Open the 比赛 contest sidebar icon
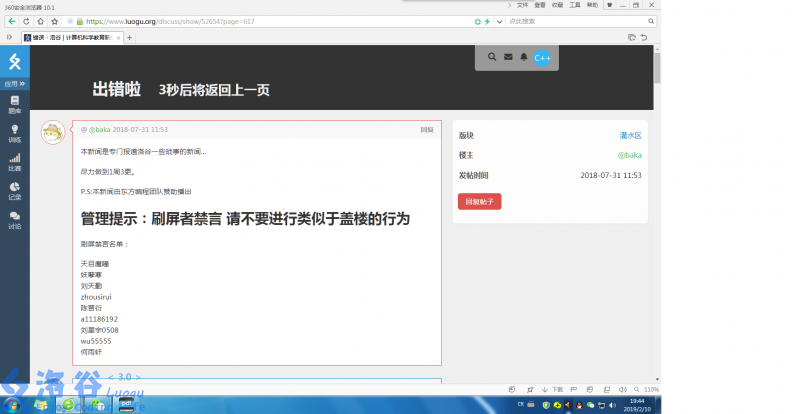Viewport: 800px width, 414px height. tap(14, 162)
